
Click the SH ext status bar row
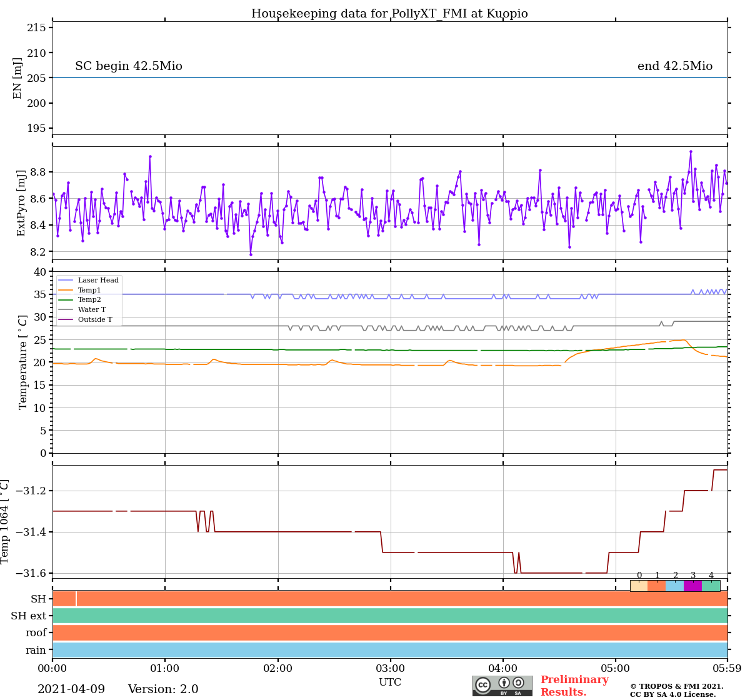[x=390, y=616]
